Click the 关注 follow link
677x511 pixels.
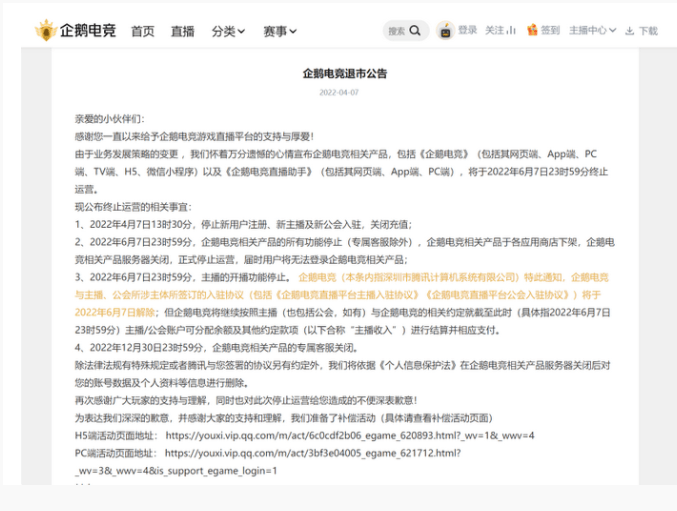click(x=495, y=30)
